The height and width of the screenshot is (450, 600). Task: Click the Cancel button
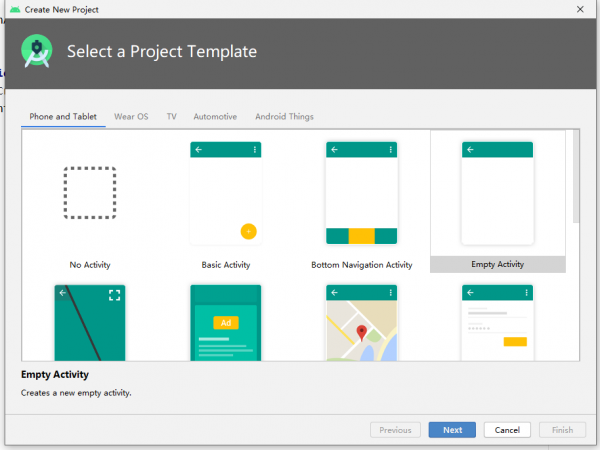coord(507,430)
